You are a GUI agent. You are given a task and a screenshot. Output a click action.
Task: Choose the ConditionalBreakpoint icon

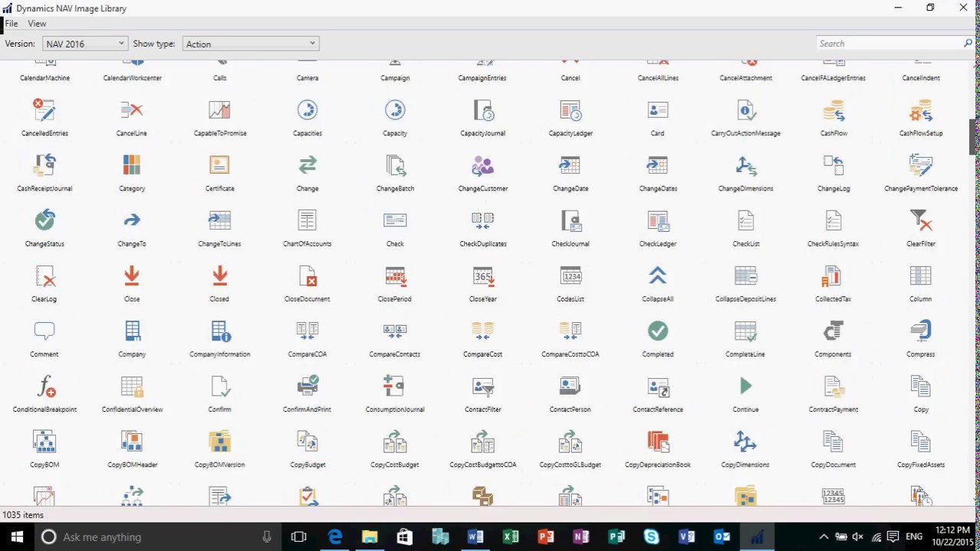coord(44,386)
